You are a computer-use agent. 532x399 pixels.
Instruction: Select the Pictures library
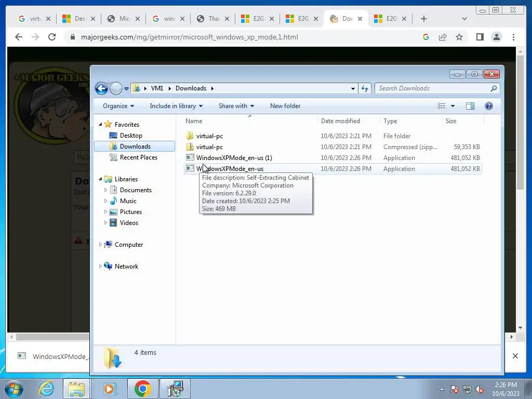pos(130,212)
